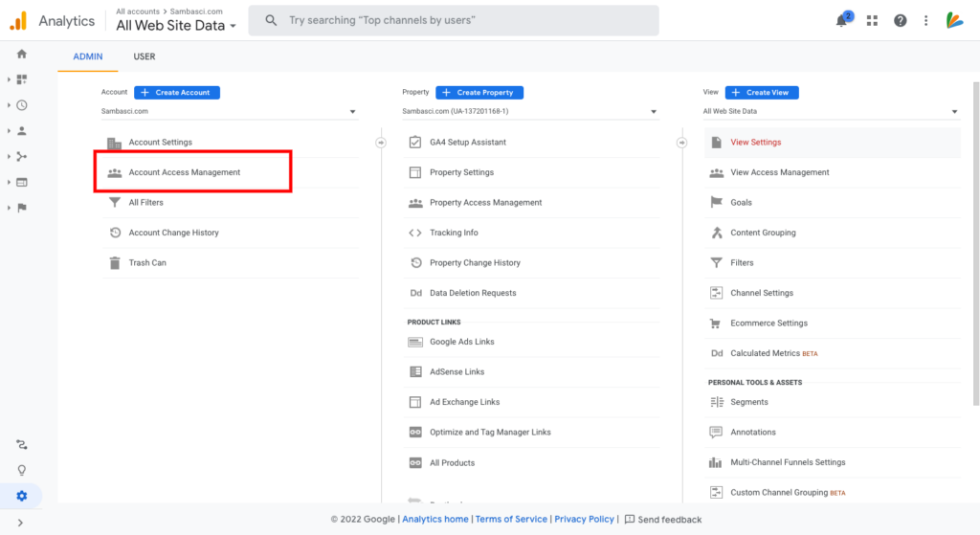Open the three-dot more options menu

926,21
